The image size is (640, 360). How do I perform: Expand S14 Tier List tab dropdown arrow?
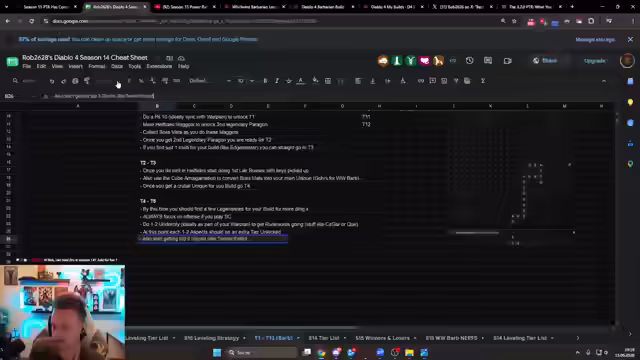point(345,338)
